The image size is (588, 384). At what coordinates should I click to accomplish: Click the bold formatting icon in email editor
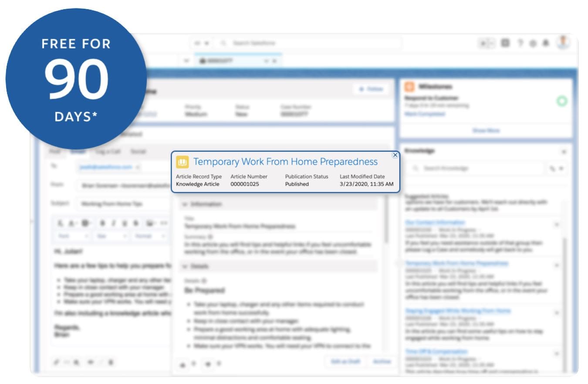(102, 223)
